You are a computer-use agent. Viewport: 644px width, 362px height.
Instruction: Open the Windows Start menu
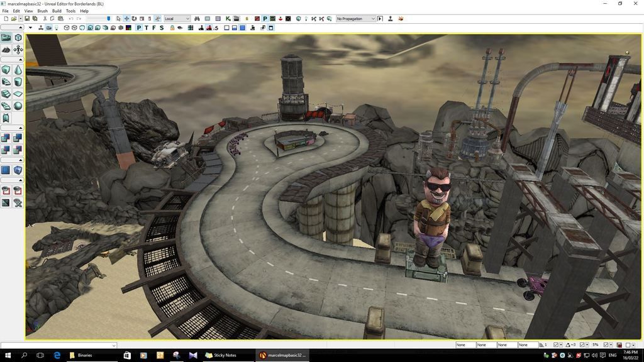(x=8, y=356)
